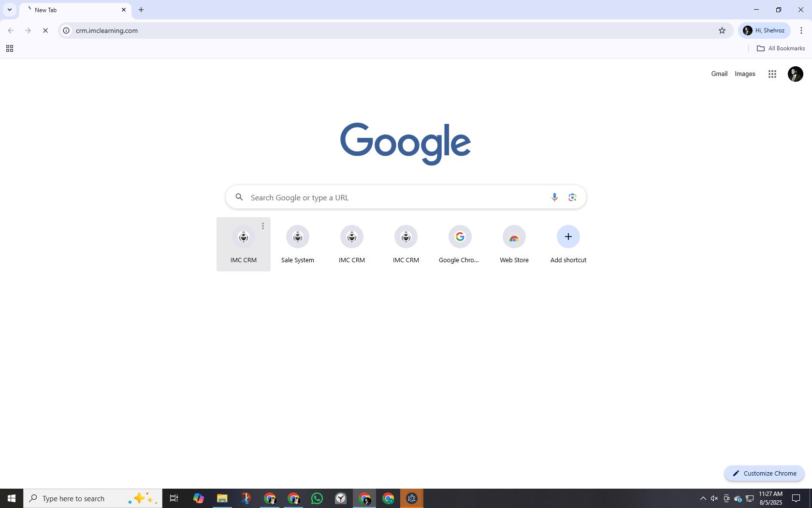Show hidden system tray icons
Viewport: 812px width, 508px height.
703,498
